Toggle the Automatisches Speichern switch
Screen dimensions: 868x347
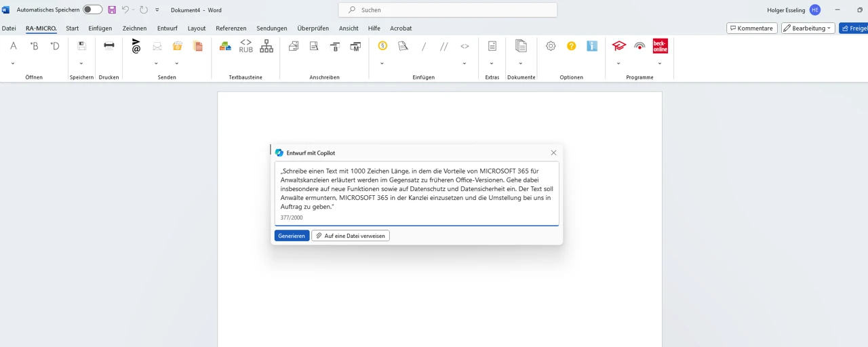pyautogui.click(x=92, y=10)
